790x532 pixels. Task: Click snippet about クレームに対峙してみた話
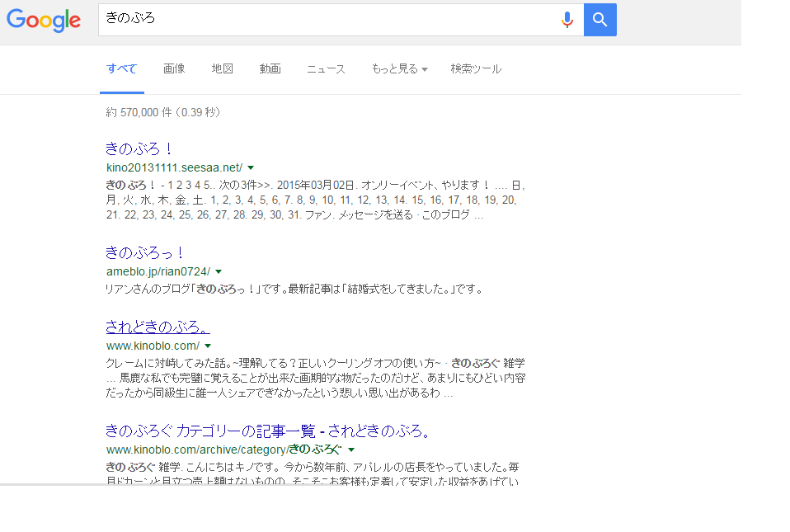315,378
